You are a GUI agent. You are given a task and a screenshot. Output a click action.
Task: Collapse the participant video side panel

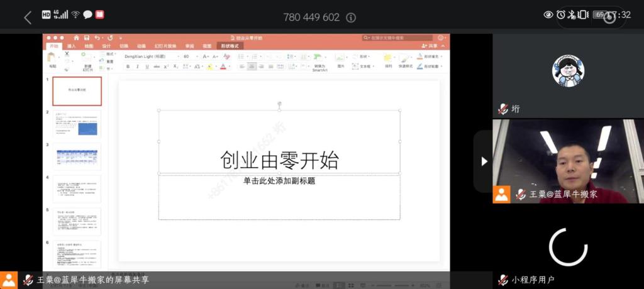(x=484, y=161)
